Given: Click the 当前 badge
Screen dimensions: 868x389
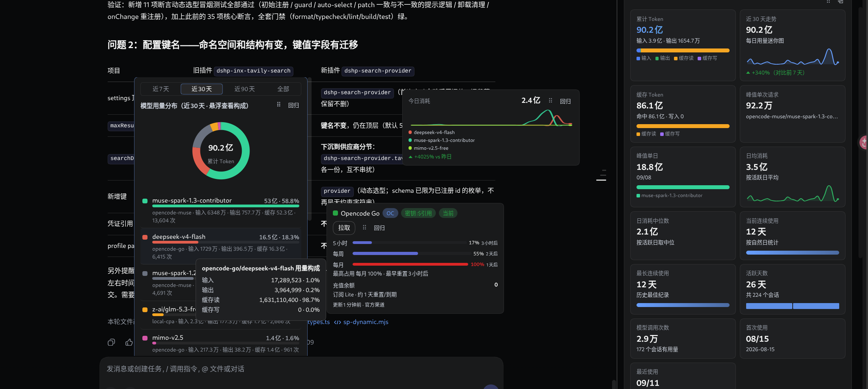Looking at the screenshot, I should pos(448,213).
